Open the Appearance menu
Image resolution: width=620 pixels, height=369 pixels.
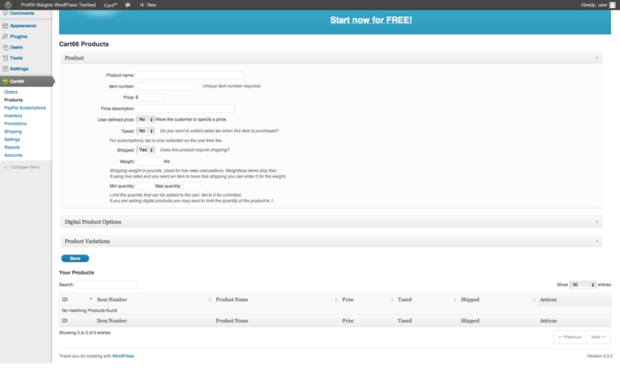click(23, 26)
